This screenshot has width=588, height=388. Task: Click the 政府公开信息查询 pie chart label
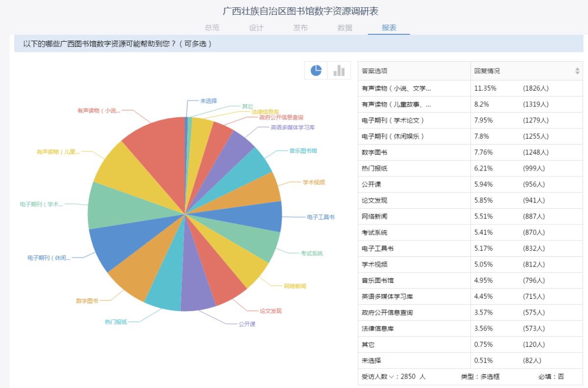pyautogui.click(x=281, y=118)
